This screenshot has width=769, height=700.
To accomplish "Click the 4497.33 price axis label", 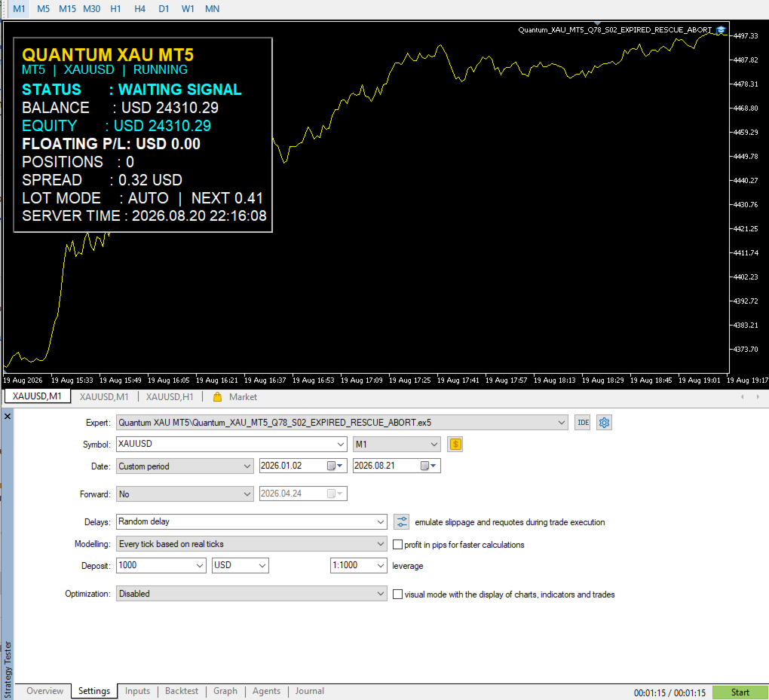I will (x=746, y=35).
